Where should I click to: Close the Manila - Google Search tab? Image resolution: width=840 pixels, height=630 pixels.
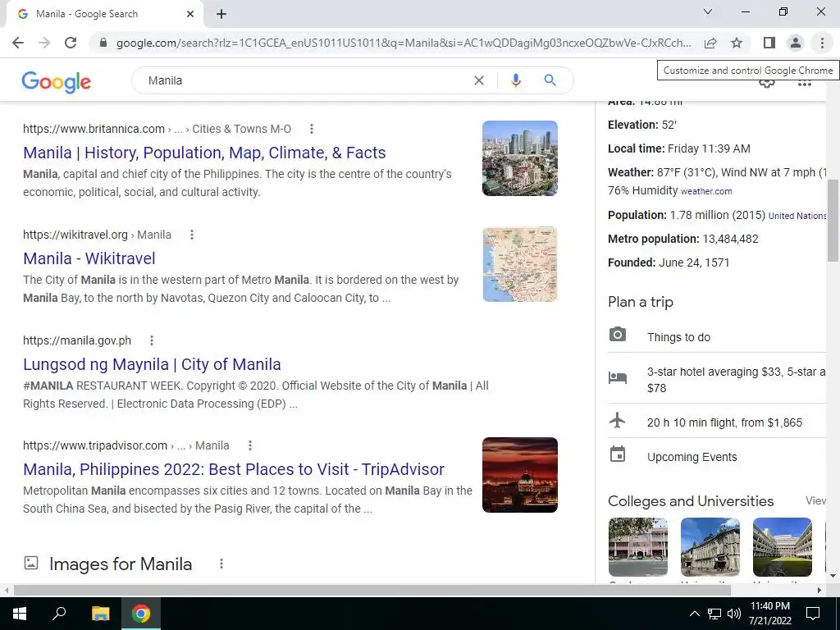190,14
